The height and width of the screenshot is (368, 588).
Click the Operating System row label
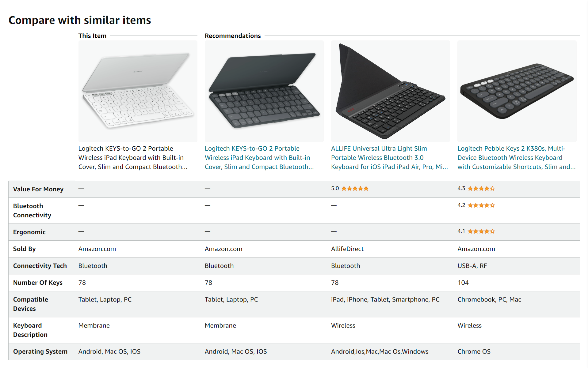[x=40, y=351]
